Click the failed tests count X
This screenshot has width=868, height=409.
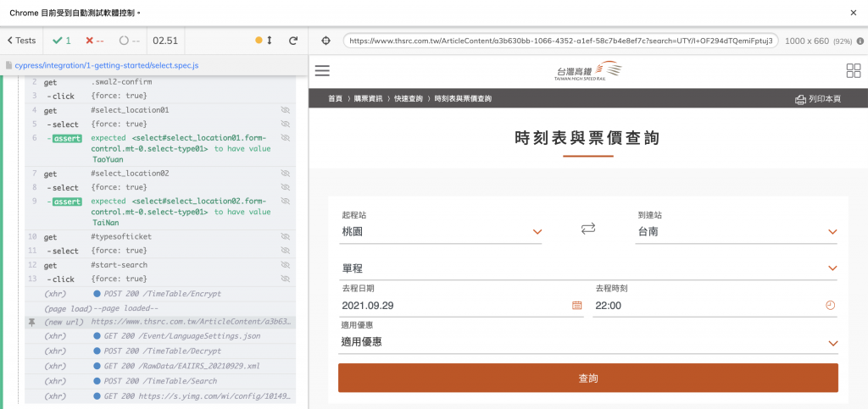95,41
